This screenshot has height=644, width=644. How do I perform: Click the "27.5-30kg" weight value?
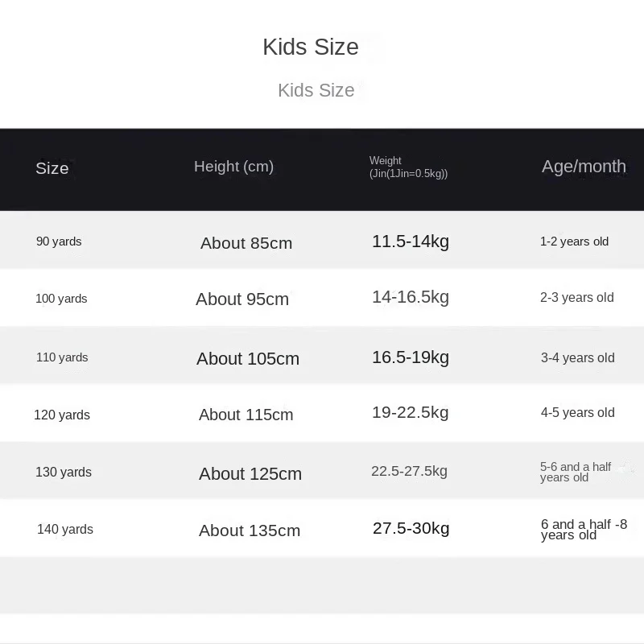coord(411,528)
